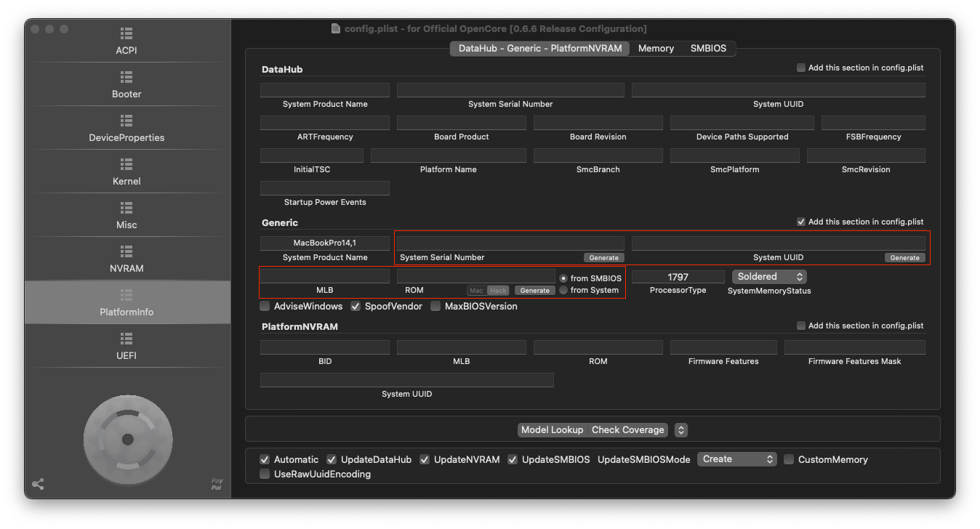The width and height of the screenshot is (980, 529).
Task: Click the InitialTSC input field
Action: tap(312, 156)
